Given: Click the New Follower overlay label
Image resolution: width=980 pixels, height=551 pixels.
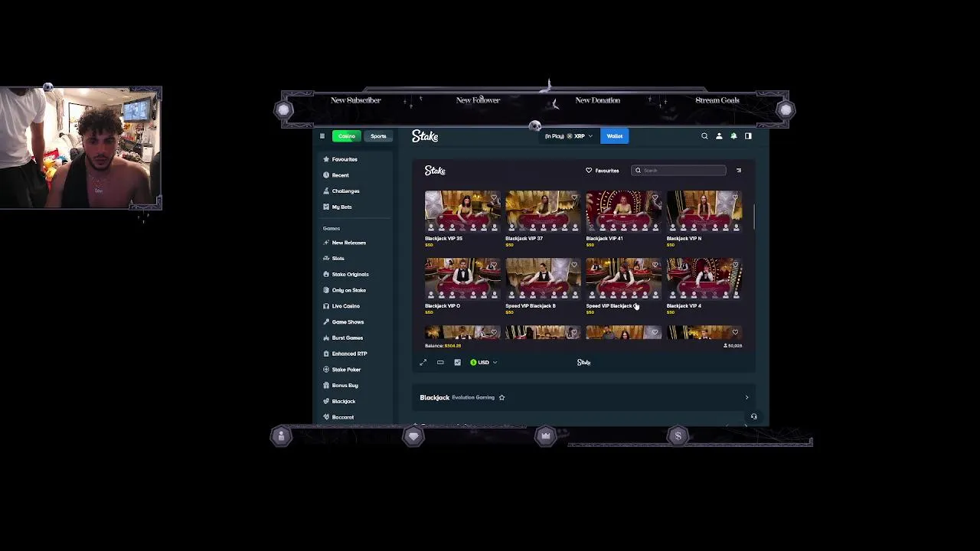Looking at the screenshot, I should (x=478, y=100).
